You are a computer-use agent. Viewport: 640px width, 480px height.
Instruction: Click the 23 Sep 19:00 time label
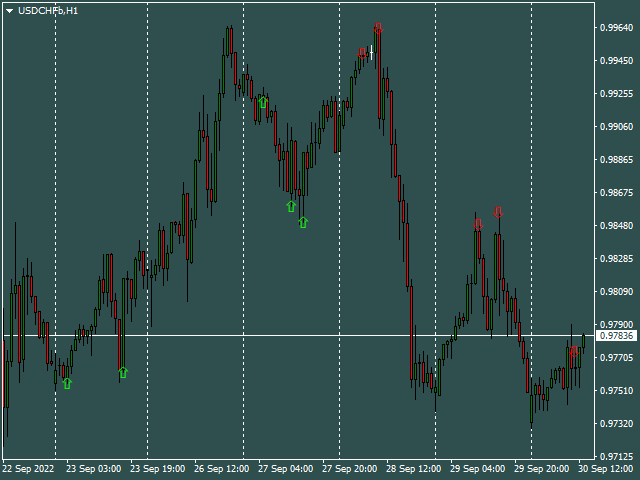[158, 469]
